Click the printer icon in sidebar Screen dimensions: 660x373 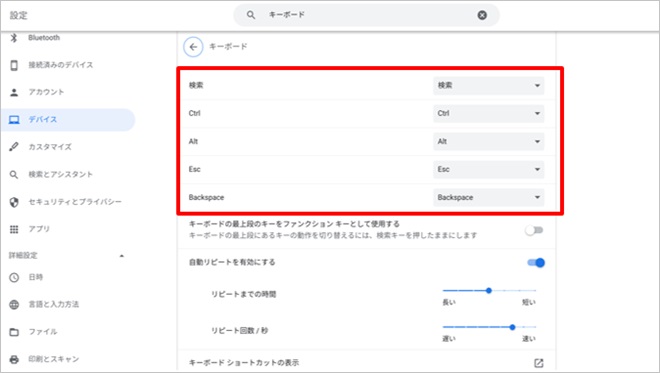point(14,360)
